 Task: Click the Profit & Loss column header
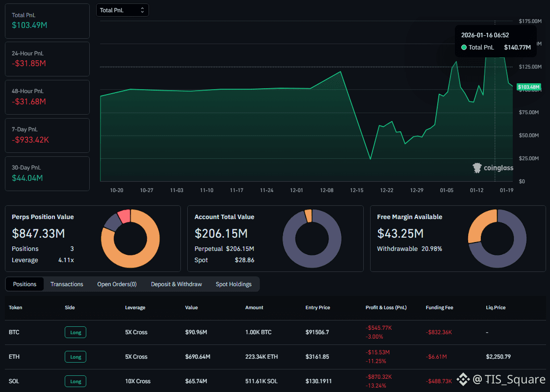click(386, 308)
